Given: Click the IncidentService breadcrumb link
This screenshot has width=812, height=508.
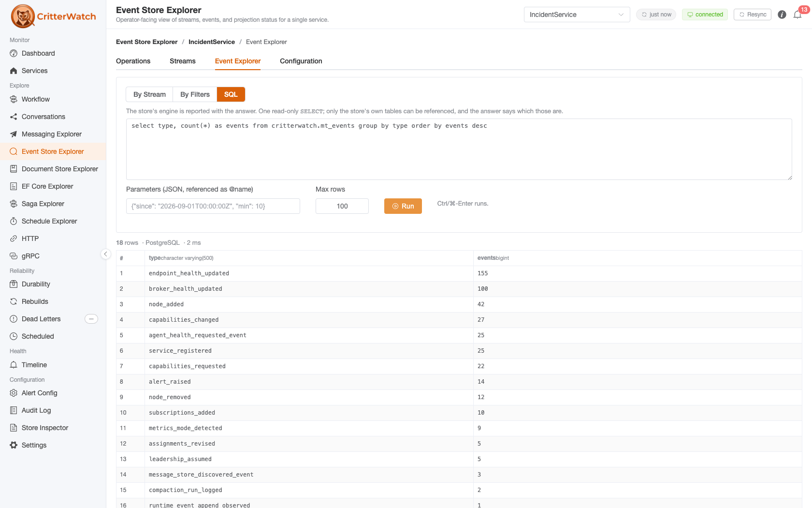Looking at the screenshot, I should 212,42.
